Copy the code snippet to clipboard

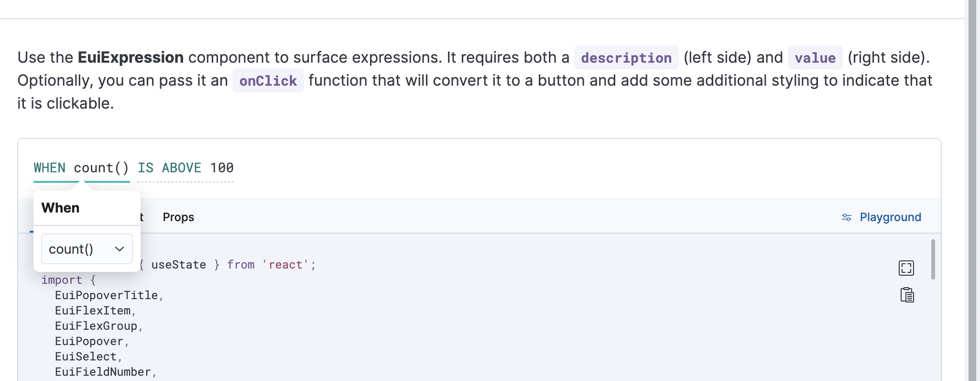(906, 295)
